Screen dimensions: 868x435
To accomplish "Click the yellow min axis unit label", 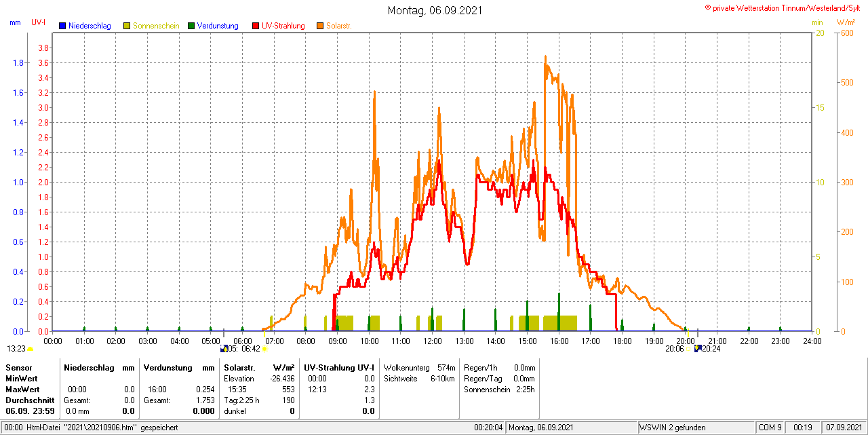I will [x=817, y=22].
